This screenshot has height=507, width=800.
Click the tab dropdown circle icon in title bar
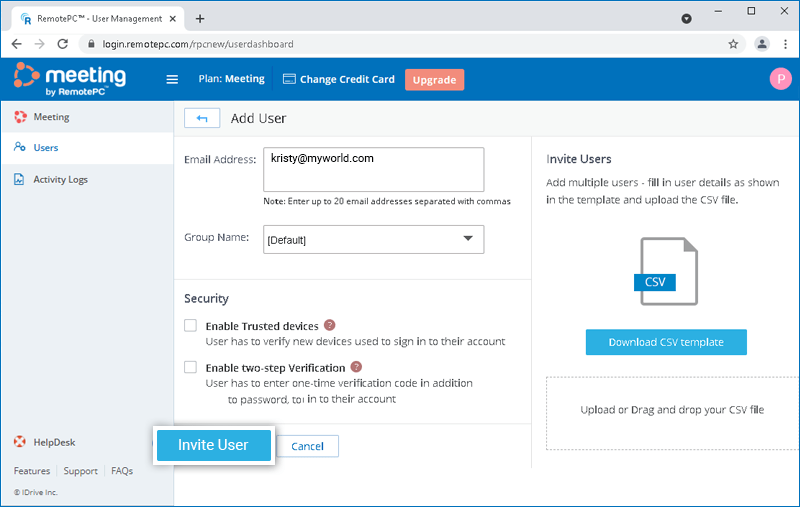pos(687,19)
